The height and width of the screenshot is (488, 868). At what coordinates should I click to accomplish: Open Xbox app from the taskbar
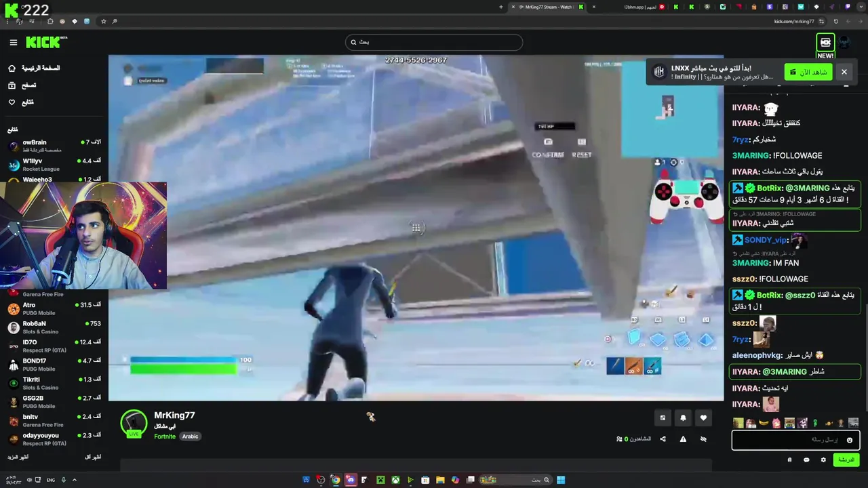[x=395, y=480]
